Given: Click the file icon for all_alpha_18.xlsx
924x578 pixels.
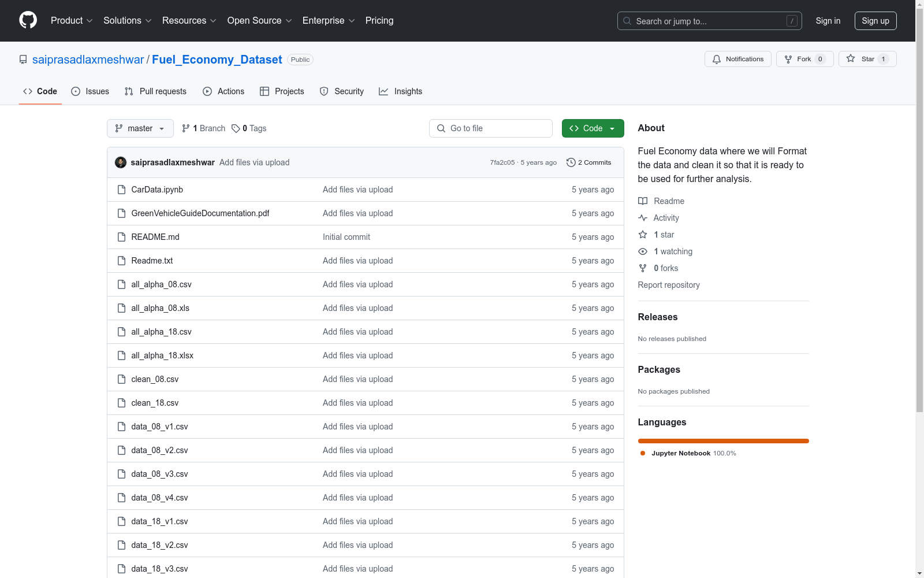Looking at the screenshot, I should tap(121, 355).
